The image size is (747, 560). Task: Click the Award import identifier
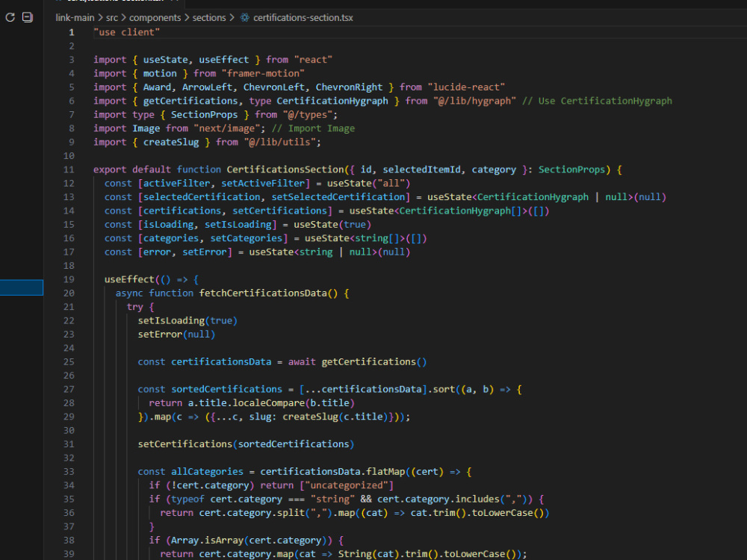pyautogui.click(x=157, y=87)
